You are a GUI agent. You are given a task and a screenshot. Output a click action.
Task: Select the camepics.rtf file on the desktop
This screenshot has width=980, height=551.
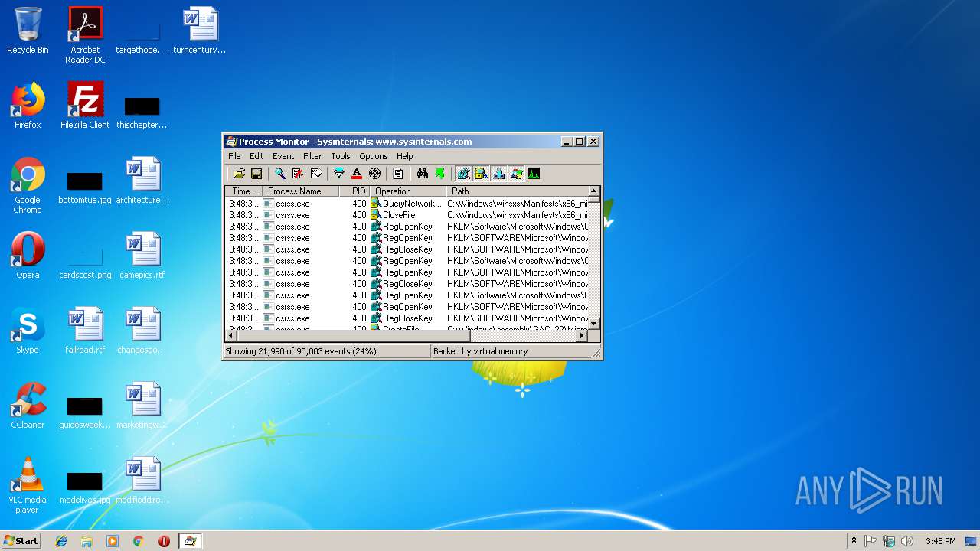pos(142,256)
